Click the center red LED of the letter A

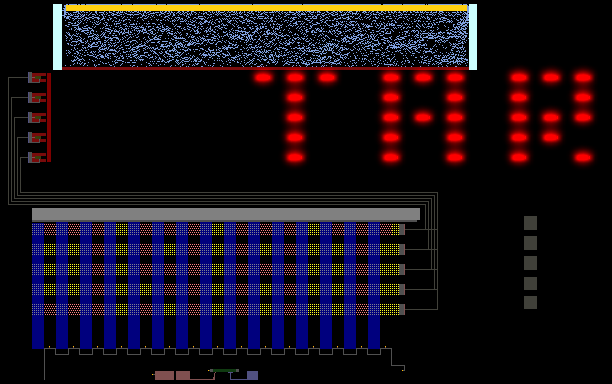click(x=423, y=117)
